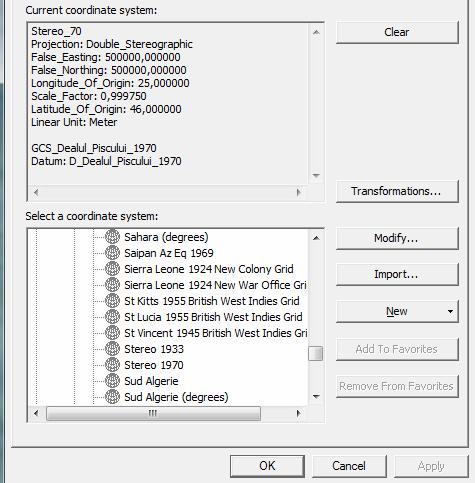
Task: Click the globe icon for St Lucia 1955
Action: click(x=112, y=317)
